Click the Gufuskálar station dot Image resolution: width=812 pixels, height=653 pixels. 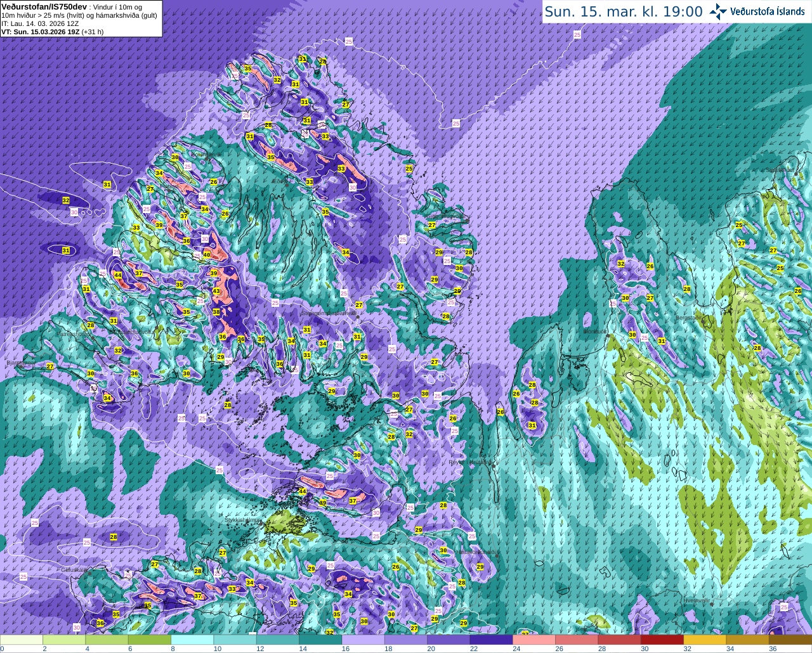[89, 572]
